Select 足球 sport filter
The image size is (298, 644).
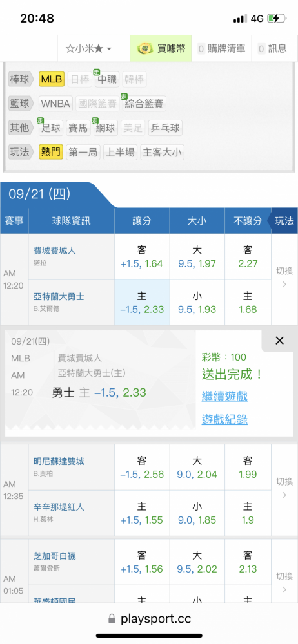tap(50, 128)
